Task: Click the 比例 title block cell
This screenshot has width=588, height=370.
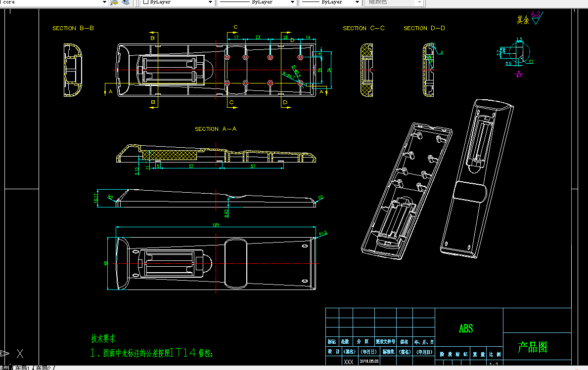Action: pos(495,354)
